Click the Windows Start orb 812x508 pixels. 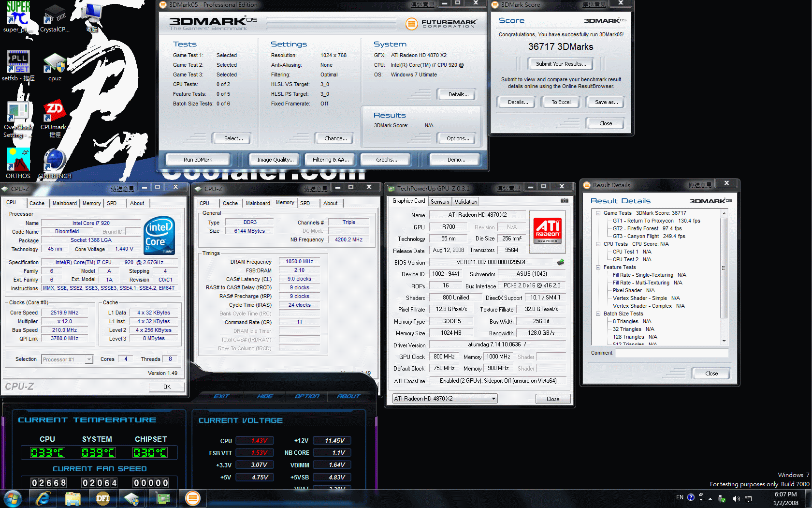pos(13,498)
